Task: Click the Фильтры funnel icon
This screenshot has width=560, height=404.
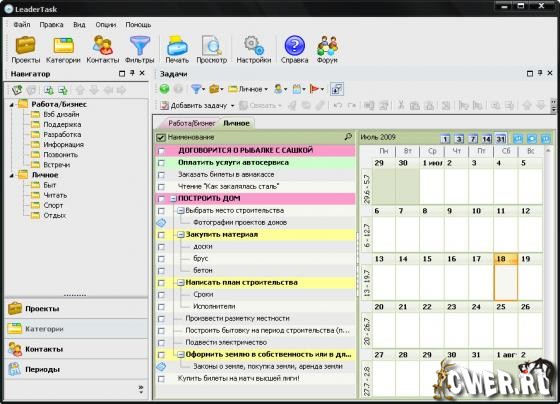Action: pos(140,50)
